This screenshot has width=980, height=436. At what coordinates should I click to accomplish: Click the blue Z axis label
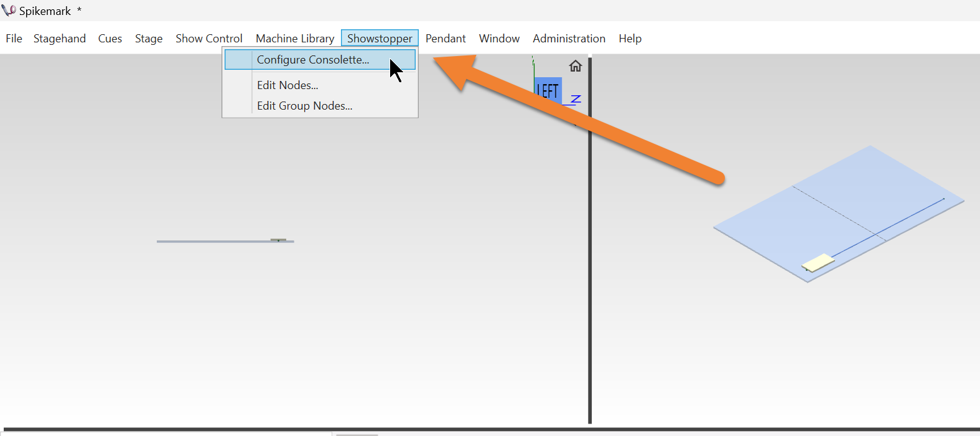click(576, 99)
